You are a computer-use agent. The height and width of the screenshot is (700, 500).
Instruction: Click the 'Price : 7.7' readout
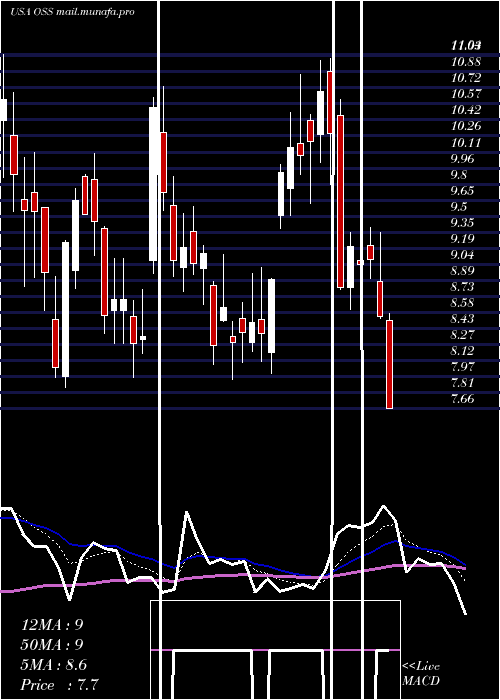59,685
